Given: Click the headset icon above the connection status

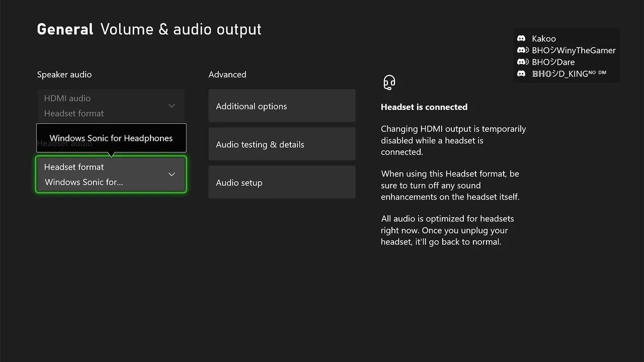Looking at the screenshot, I should pos(389,82).
